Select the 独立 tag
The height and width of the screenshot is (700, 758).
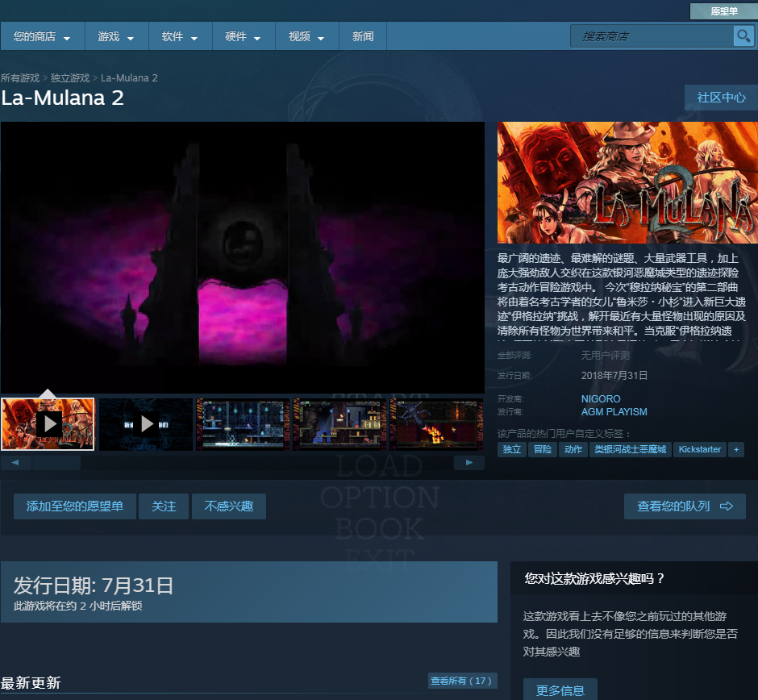pyautogui.click(x=512, y=449)
